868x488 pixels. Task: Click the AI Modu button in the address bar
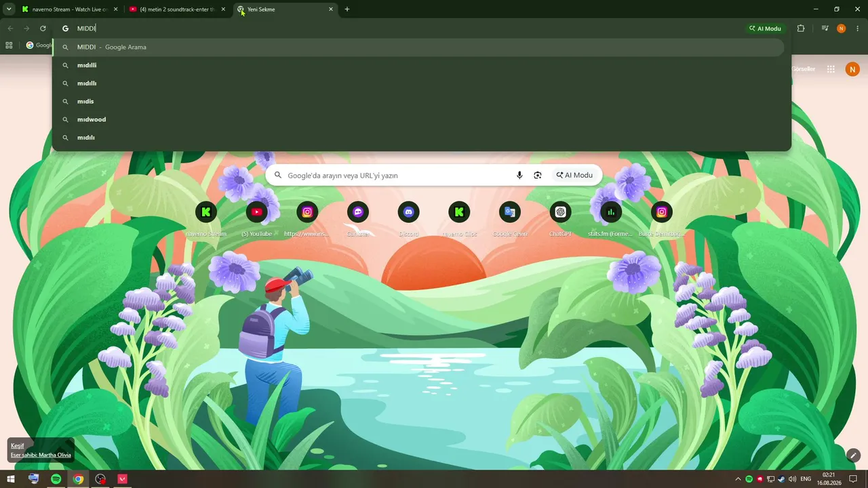765,28
